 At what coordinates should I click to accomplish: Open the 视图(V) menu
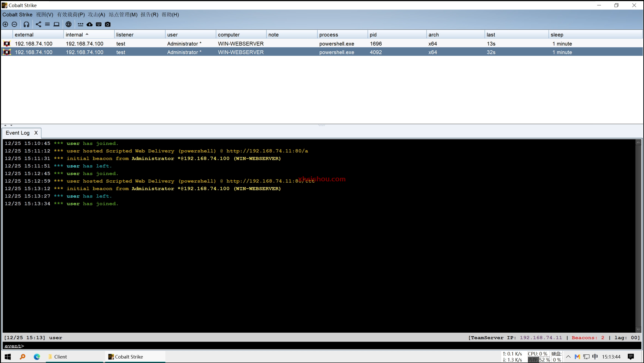(x=45, y=15)
